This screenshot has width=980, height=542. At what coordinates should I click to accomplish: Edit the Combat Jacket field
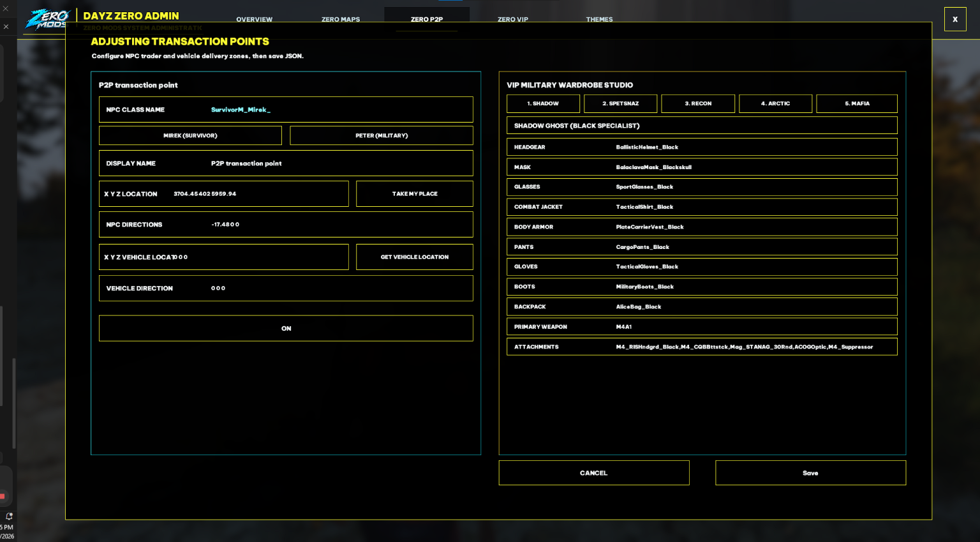[702, 207]
